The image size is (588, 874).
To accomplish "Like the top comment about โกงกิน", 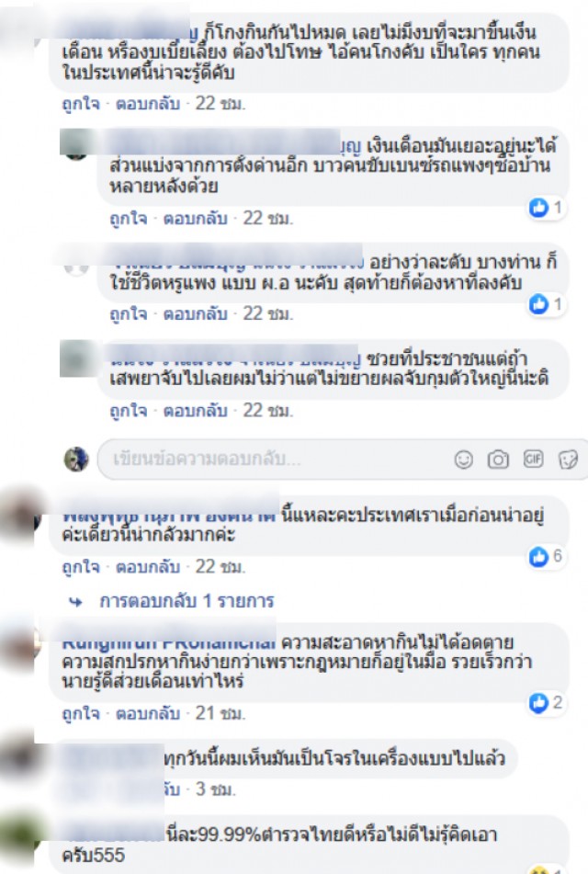I will coord(81,104).
